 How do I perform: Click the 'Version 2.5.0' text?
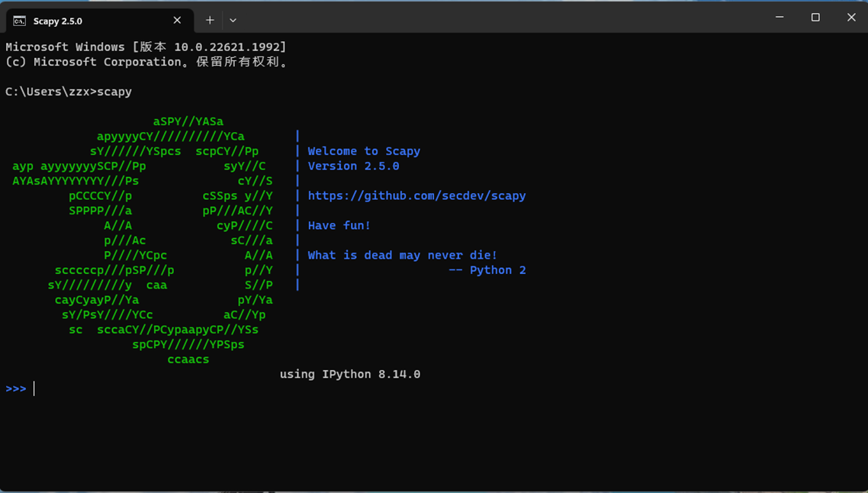[353, 166]
